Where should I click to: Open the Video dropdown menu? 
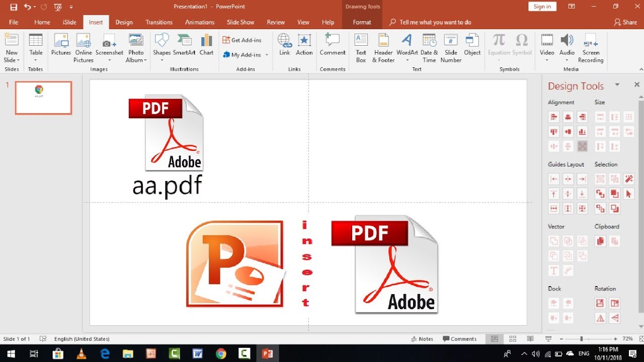(x=547, y=60)
